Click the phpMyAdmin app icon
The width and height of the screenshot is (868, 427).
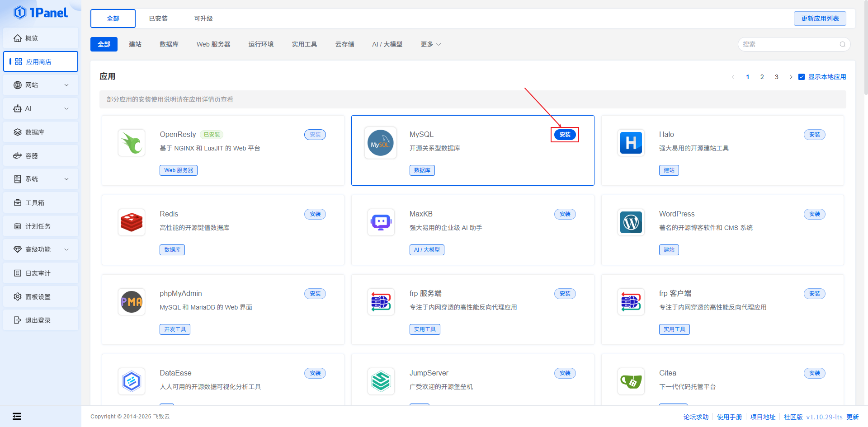coord(132,302)
